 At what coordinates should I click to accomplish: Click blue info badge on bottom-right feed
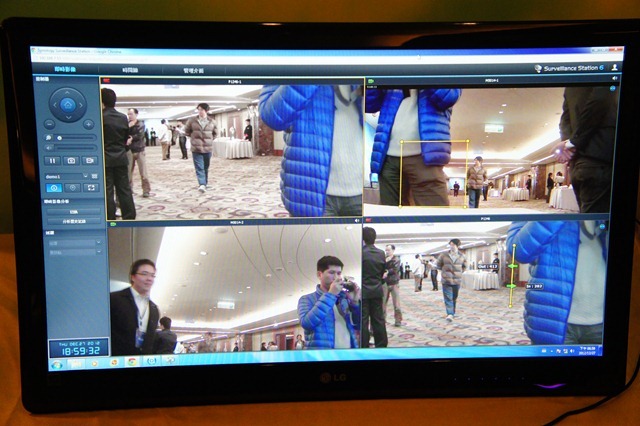click(x=602, y=226)
